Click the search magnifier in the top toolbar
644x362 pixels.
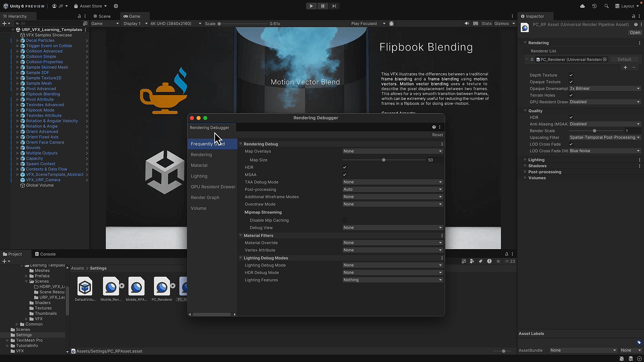click(606, 6)
